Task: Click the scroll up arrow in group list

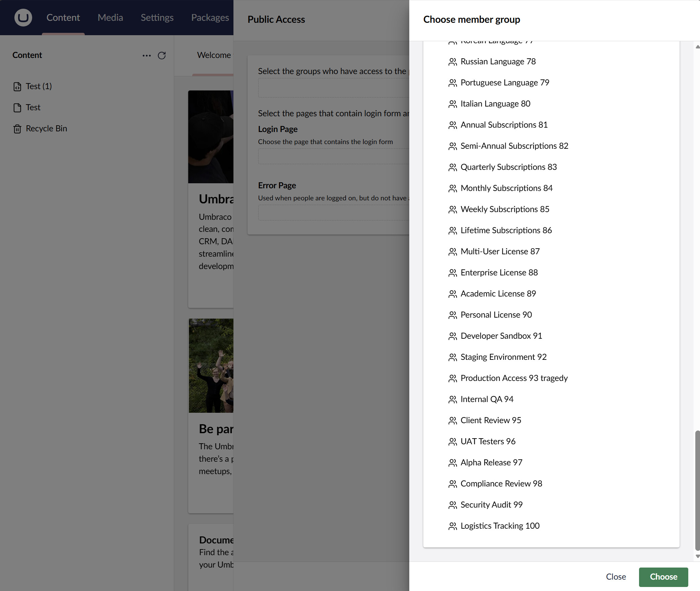Action: tap(697, 47)
